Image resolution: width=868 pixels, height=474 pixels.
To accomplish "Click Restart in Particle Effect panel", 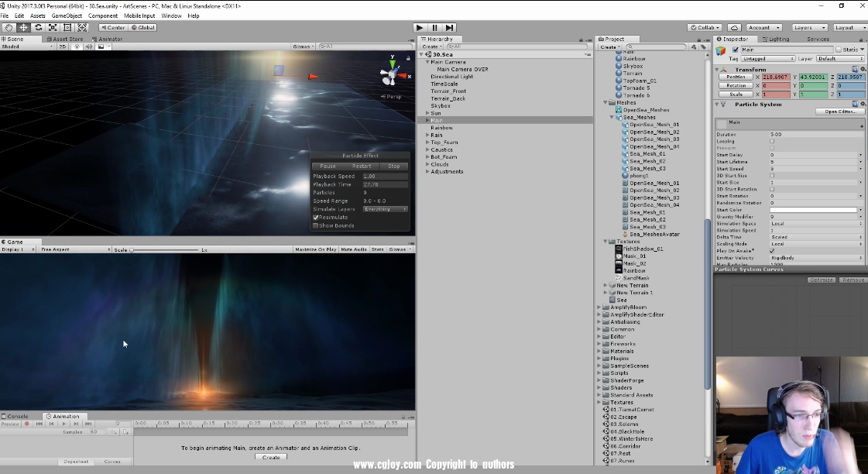I will pyautogui.click(x=362, y=167).
